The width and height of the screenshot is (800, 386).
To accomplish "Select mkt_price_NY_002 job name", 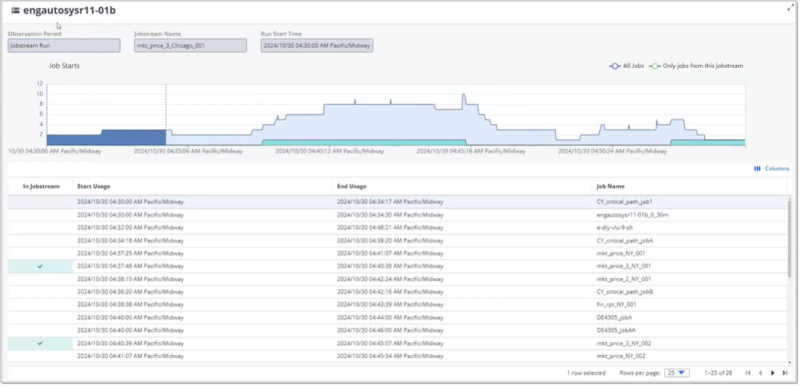I will click(x=620, y=356).
